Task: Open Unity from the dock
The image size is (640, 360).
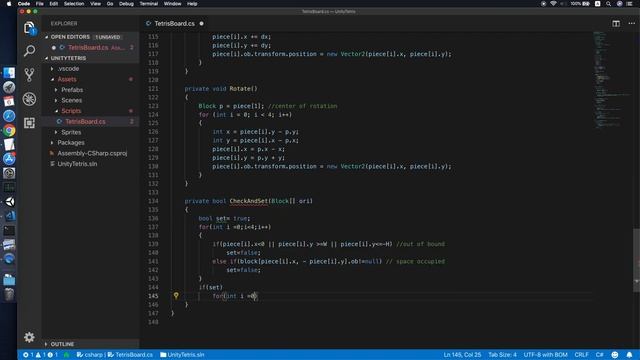Action: click(x=9, y=202)
